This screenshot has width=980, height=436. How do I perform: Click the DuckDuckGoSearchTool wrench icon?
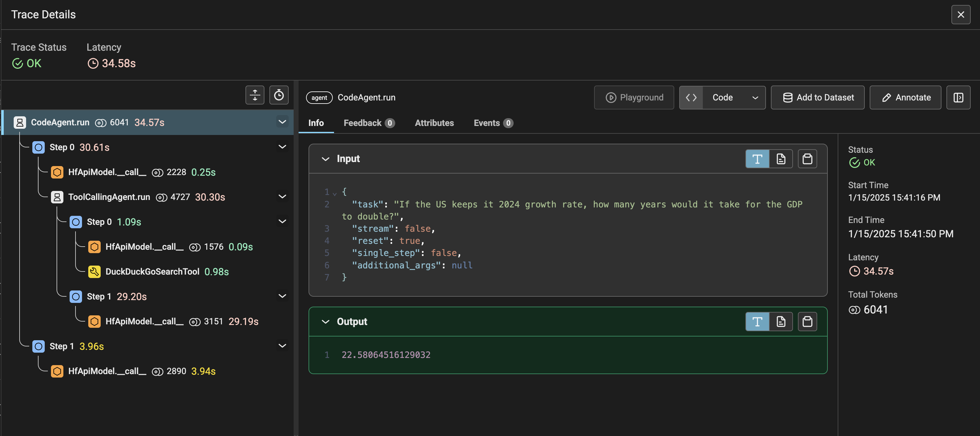pyautogui.click(x=94, y=271)
